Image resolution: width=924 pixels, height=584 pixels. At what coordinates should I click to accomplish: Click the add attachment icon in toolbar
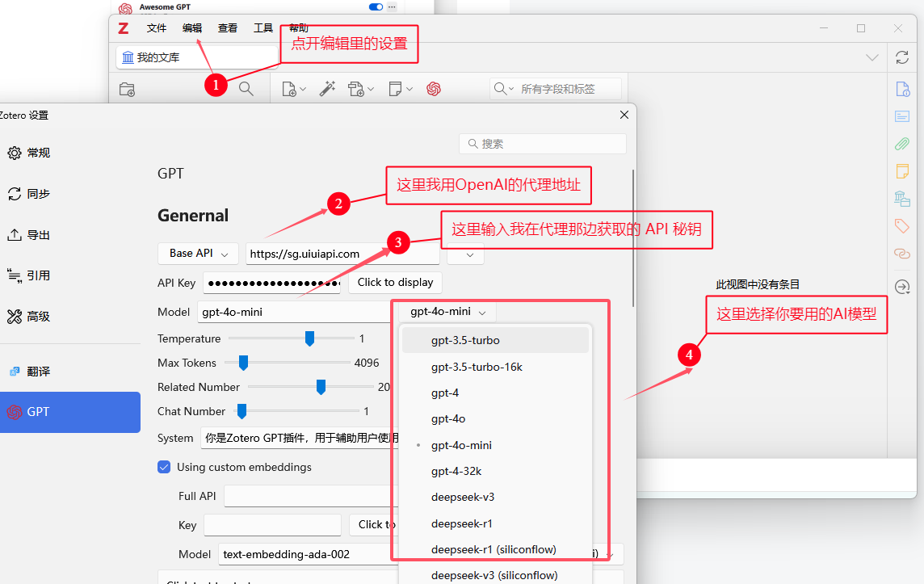click(x=356, y=89)
